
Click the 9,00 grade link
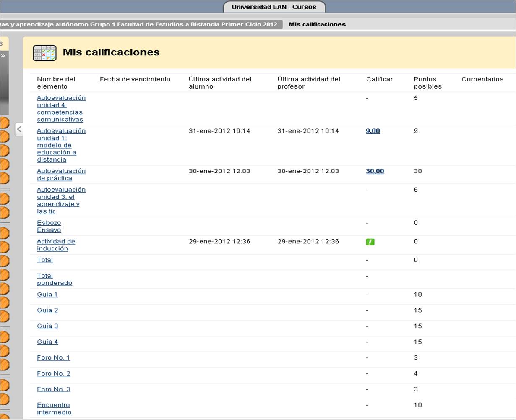point(373,131)
